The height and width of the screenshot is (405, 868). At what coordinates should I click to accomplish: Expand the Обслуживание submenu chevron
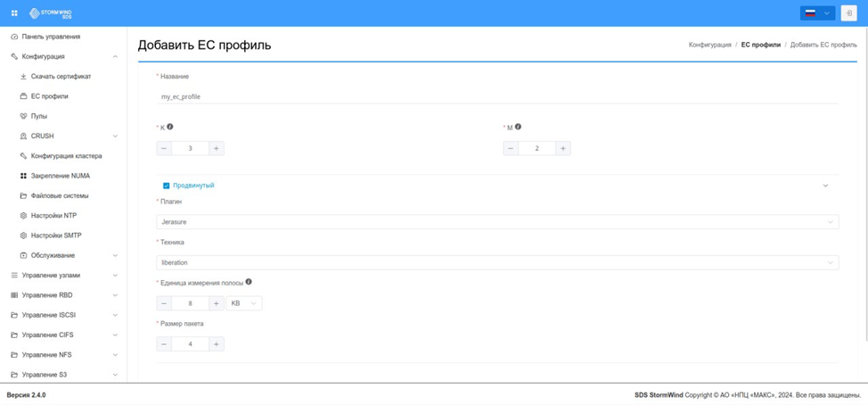[x=115, y=255]
